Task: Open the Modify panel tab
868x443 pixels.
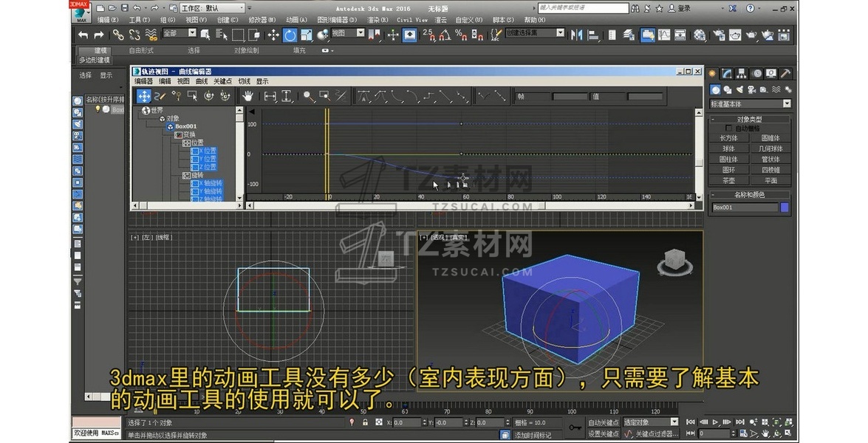Action: (728, 73)
